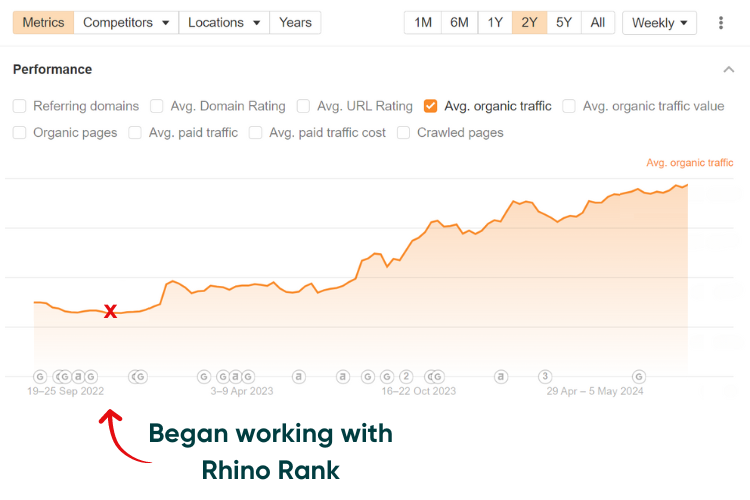Enable the Referring domains checkbox
This screenshot has width=750, height=500.
pos(20,106)
